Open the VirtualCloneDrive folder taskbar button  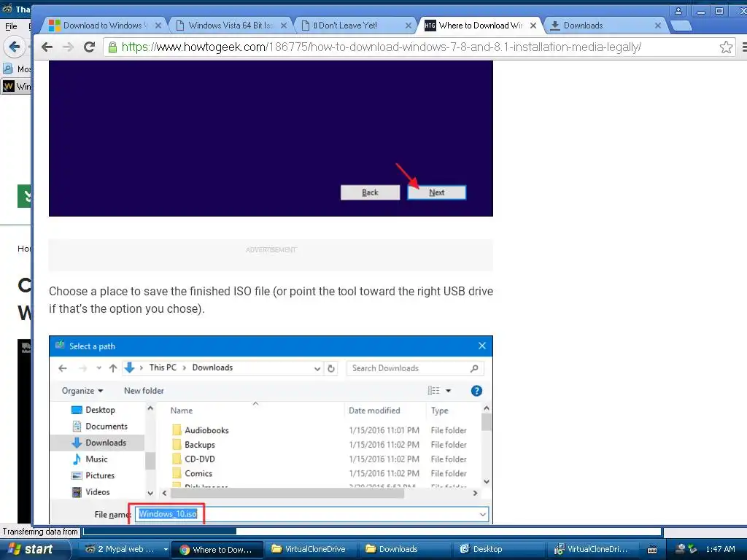coord(309,549)
